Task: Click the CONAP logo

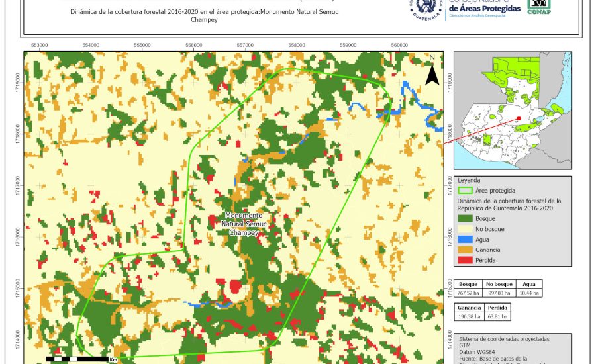Action: [x=539, y=7]
